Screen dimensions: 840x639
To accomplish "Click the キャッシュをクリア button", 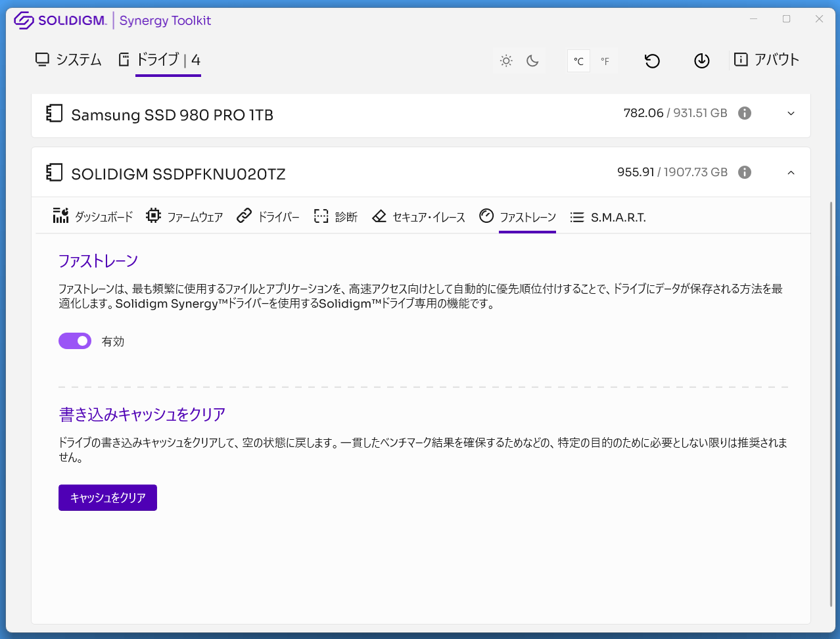I will coord(108,498).
